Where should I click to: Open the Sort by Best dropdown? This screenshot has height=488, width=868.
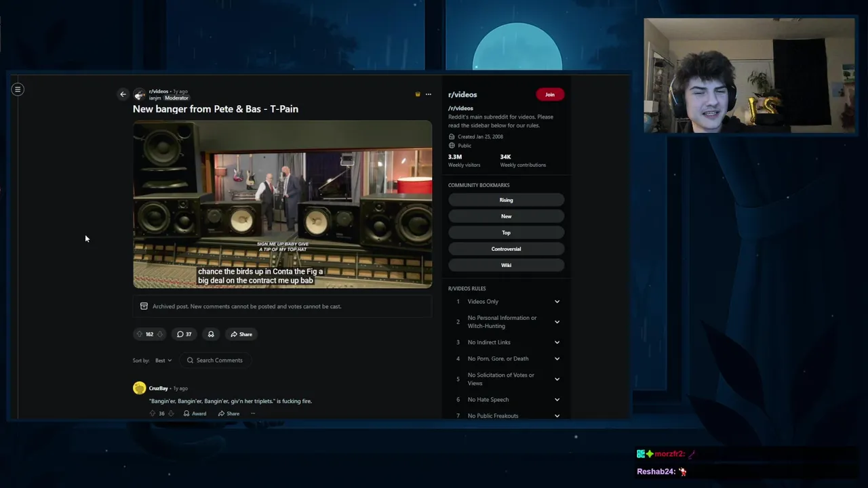point(163,361)
